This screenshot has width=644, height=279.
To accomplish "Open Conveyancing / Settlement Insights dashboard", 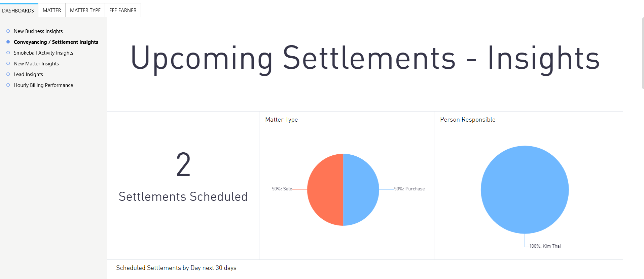I will tap(56, 42).
